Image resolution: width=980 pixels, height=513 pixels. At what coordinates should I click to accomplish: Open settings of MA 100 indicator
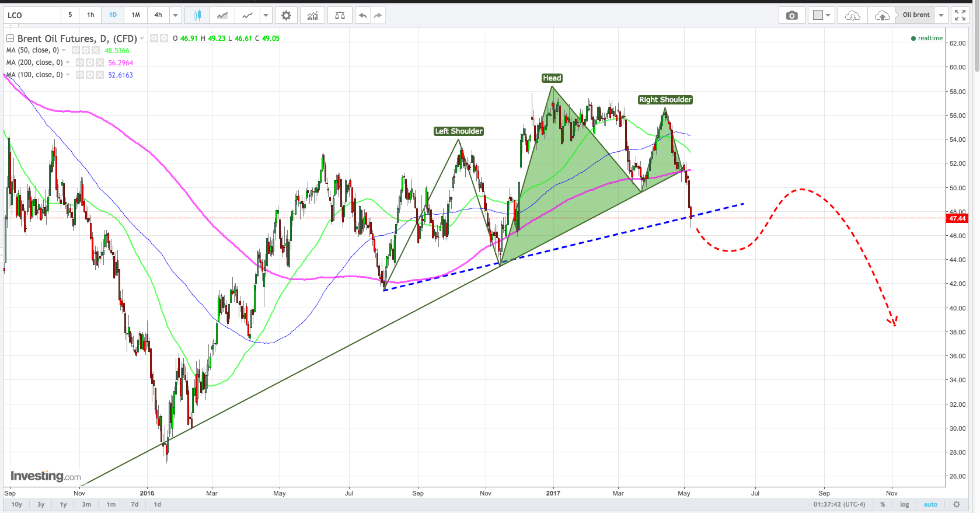pos(90,75)
